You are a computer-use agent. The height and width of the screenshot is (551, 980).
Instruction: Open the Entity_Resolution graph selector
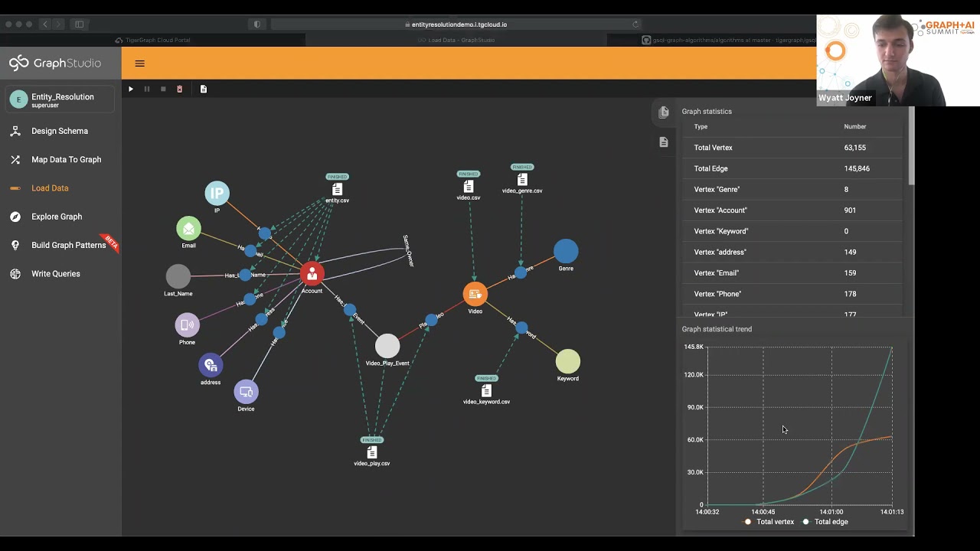click(60, 99)
